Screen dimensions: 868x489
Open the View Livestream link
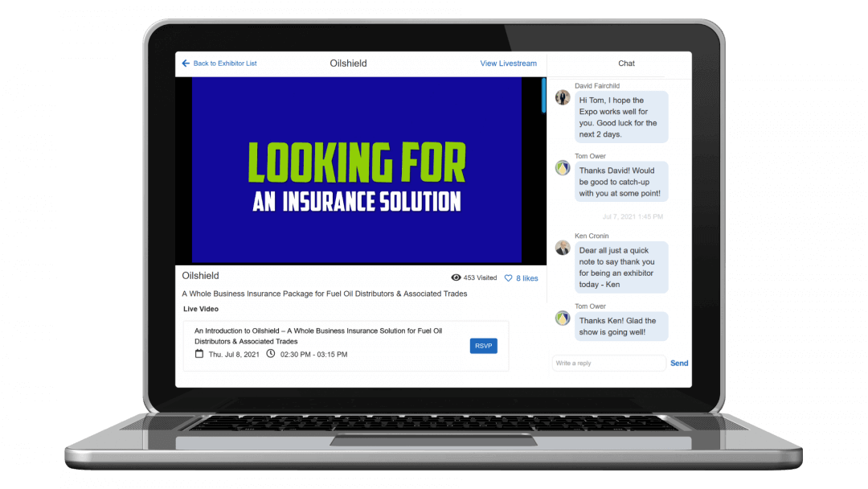(508, 64)
